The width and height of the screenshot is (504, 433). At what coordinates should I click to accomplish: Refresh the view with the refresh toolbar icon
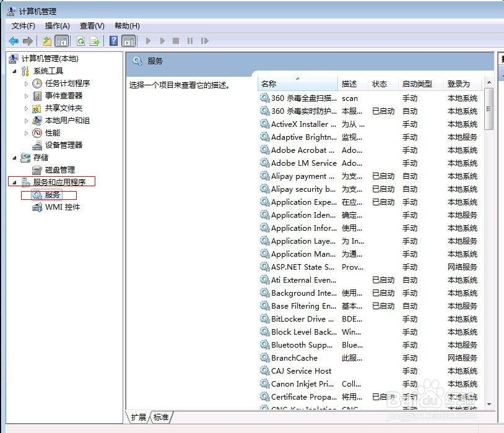(x=81, y=41)
